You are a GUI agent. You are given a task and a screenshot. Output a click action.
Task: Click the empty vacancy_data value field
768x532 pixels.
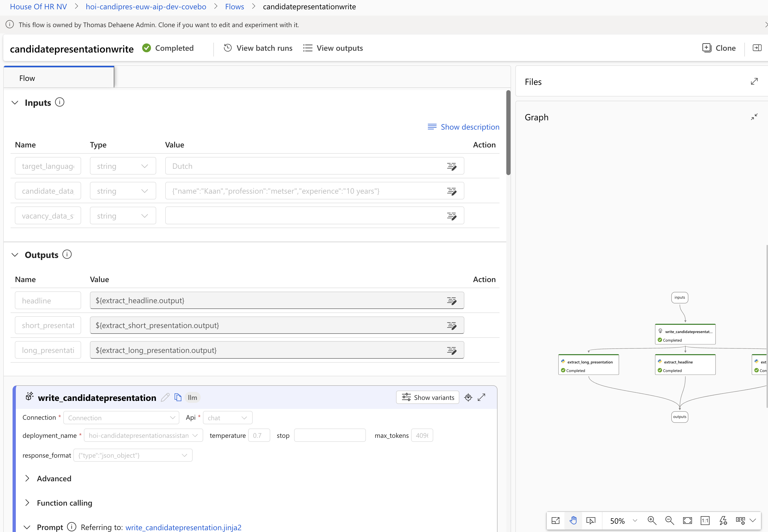coord(314,216)
